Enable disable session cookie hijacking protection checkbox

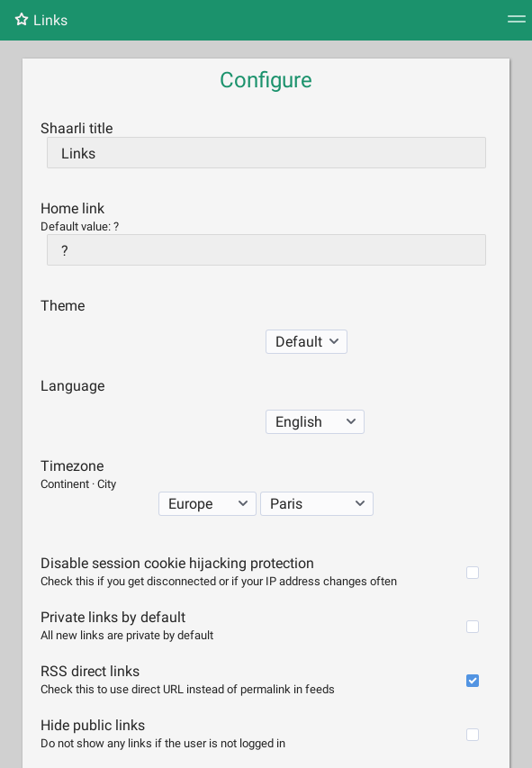(x=473, y=573)
